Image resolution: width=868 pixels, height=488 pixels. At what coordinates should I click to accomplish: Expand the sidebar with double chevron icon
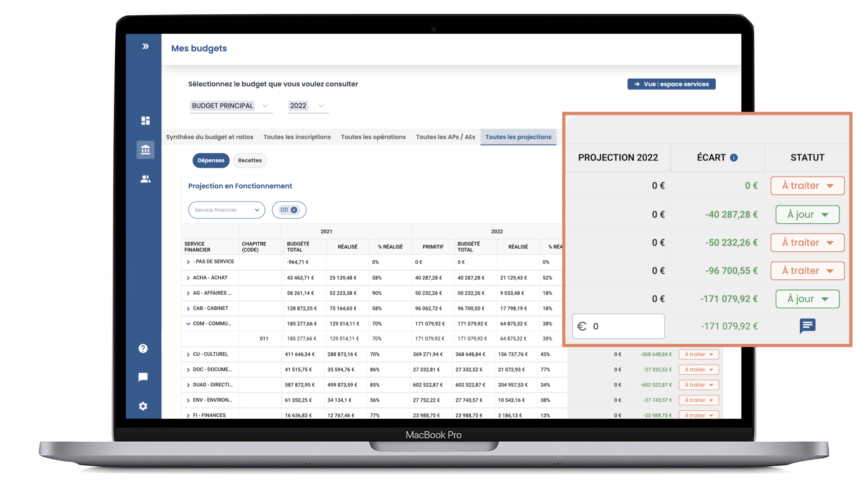146,46
